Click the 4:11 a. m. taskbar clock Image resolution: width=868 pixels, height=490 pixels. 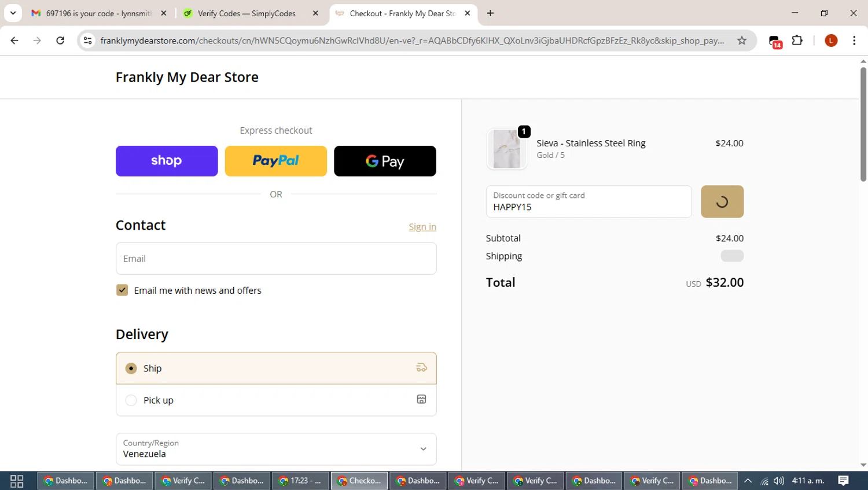click(x=808, y=481)
